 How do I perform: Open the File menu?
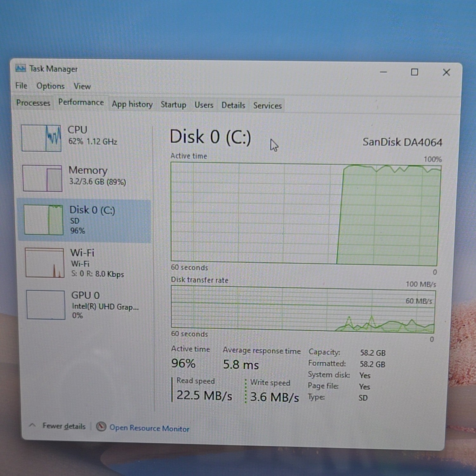tap(21, 86)
